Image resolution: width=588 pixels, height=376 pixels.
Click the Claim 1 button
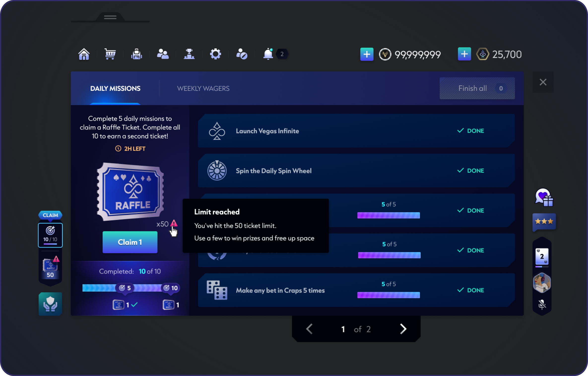130,242
